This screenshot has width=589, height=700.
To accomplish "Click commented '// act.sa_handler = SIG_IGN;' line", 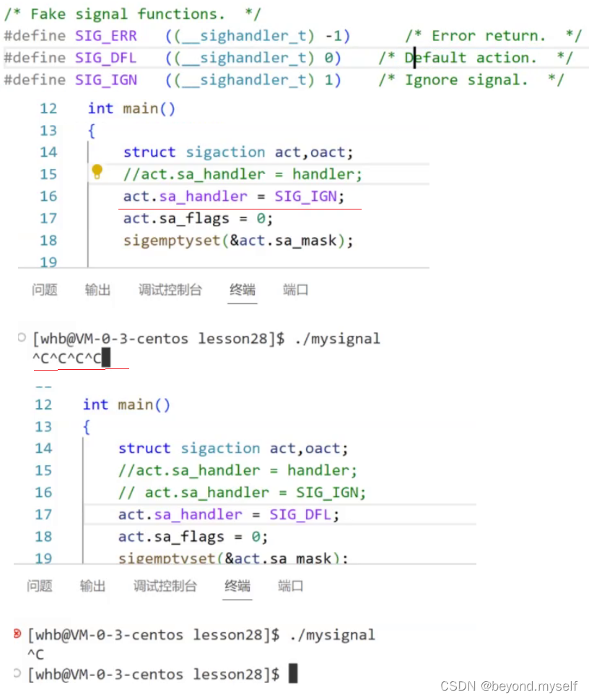I will pos(242,493).
